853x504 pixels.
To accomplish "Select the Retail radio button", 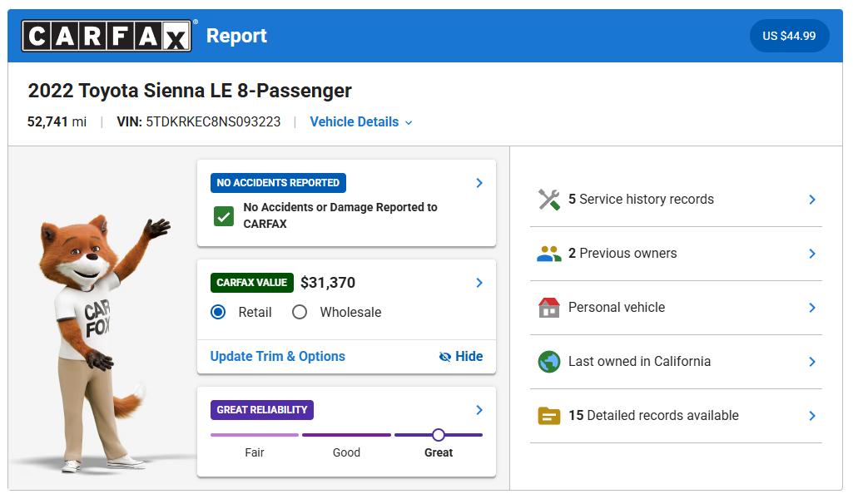I will [x=218, y=312].
